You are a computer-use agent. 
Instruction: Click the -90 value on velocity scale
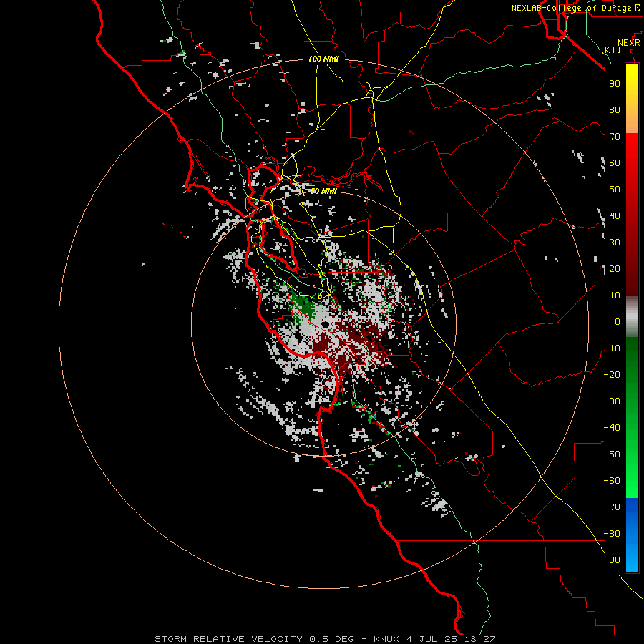pyautogui.click(x=612, y=560)
